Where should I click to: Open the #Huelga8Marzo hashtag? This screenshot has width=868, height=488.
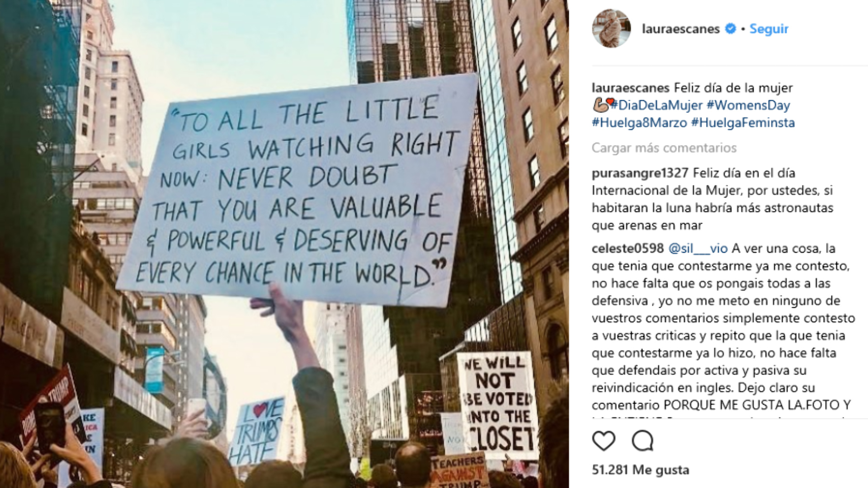(x=639, y=122)
